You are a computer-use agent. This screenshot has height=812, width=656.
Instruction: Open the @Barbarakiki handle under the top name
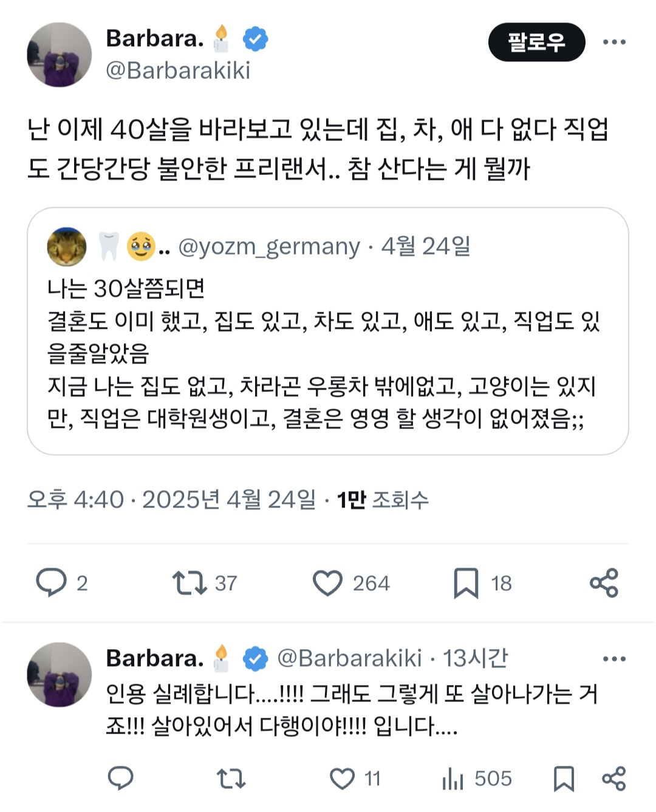coord(178,71)
